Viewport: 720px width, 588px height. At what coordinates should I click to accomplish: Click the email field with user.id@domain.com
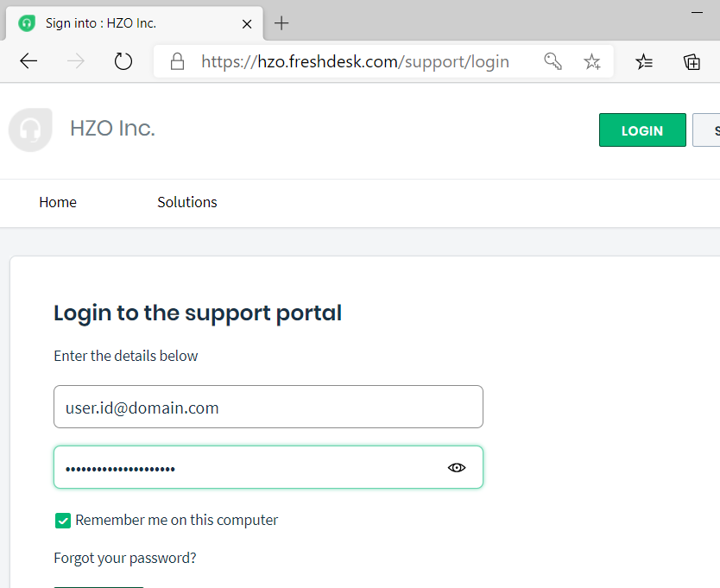click(x=268, y=407)
